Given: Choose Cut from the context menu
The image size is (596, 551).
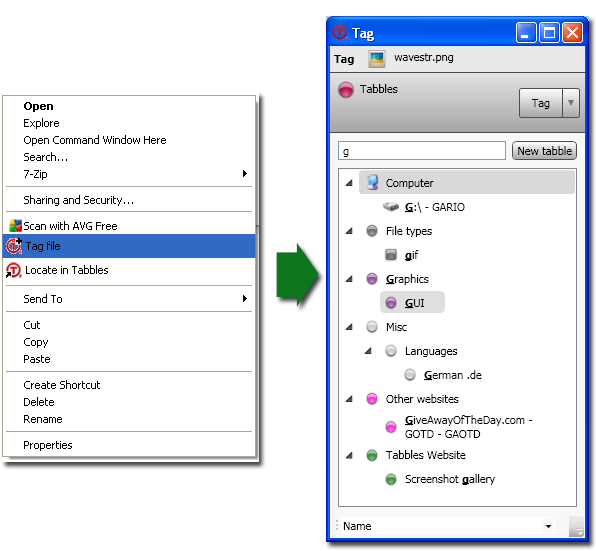Looking at the screenshot, I should point(32,325).
